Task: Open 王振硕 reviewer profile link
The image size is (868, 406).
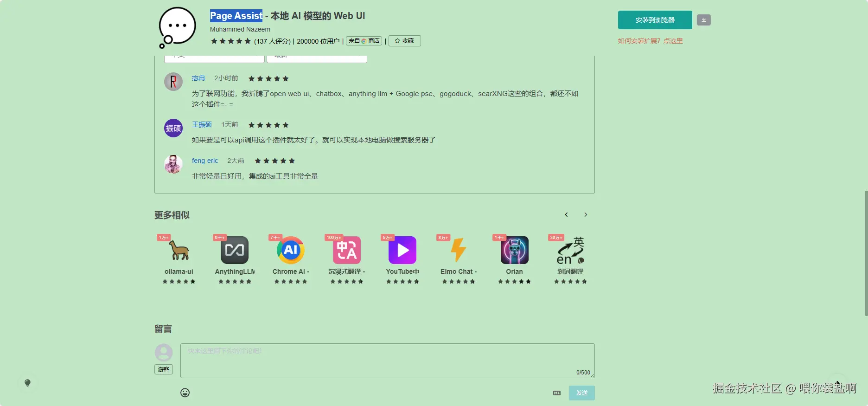Action: (202, 124)
